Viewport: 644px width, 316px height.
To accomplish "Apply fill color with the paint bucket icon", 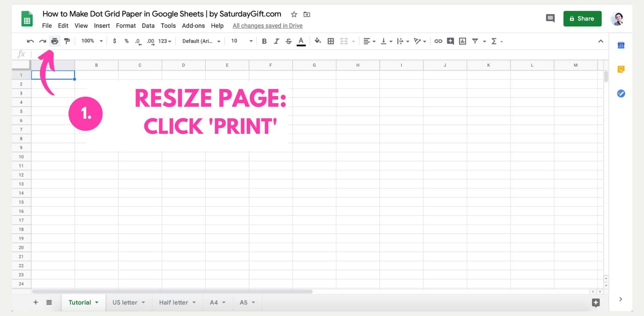I will coord(317,41).
